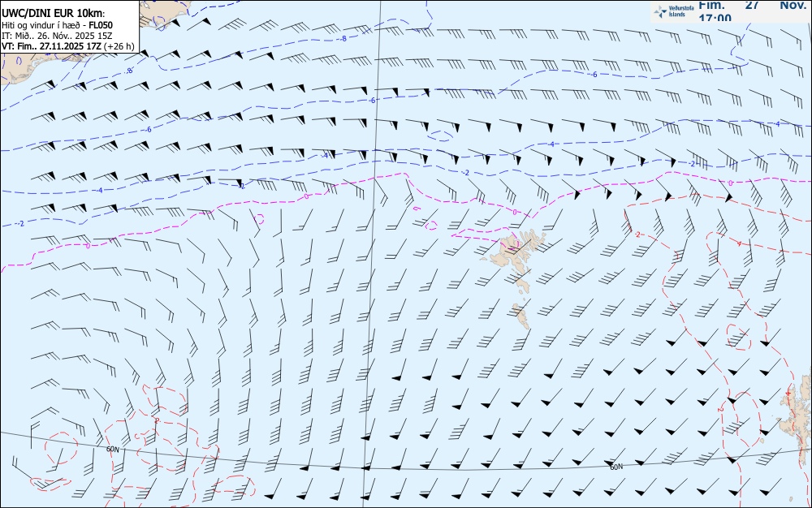812x508 pixels.
Task: Click the "27" date number at top right
Action: click(x=752, y=5)
